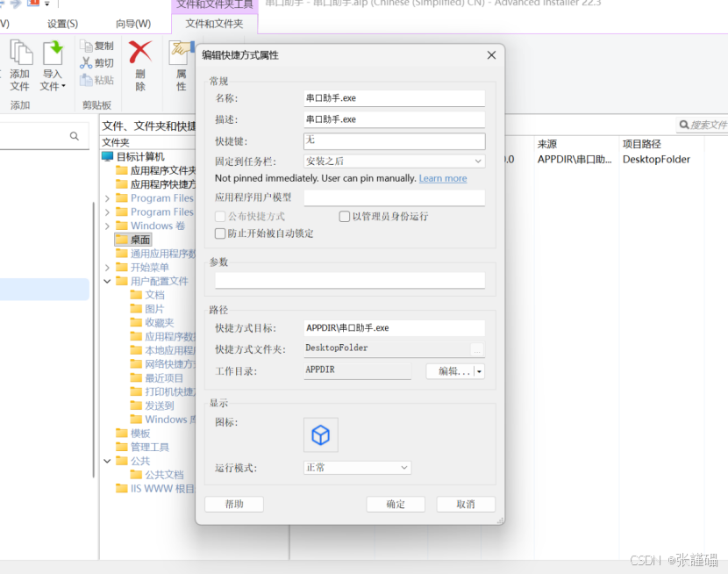Screen dimensions: 728x574
Task: Click the 编辑... working directory button
Action: pyautogui.click(x=450, y=371)
